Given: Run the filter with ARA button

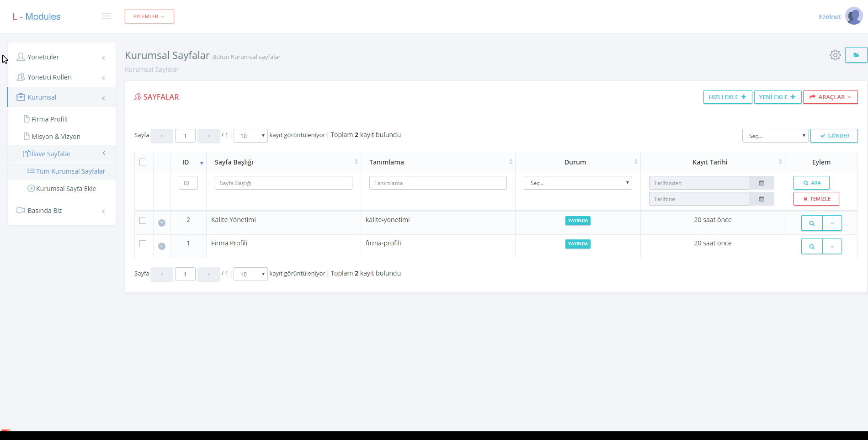Looking at the screenshot, I should (x=812, y=183).
